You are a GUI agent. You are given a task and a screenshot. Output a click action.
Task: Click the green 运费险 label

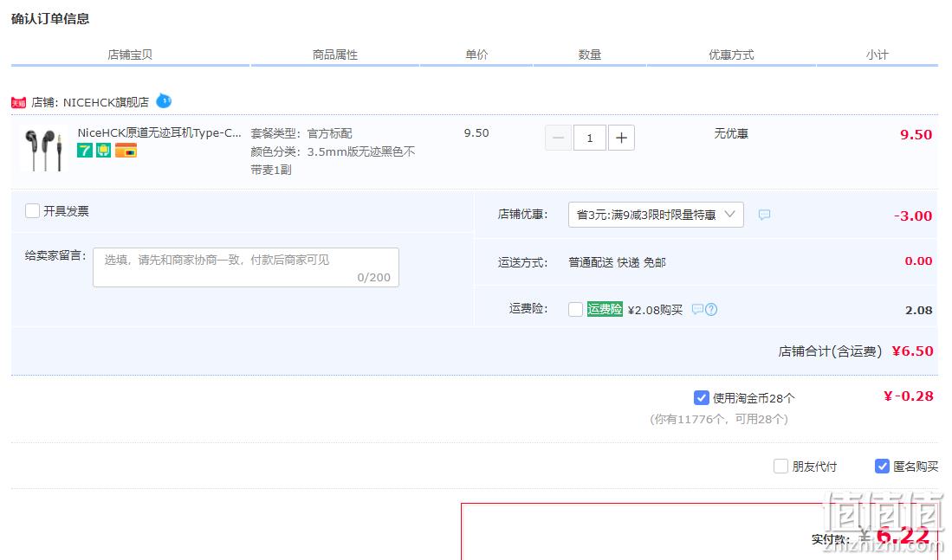[605, 309]
